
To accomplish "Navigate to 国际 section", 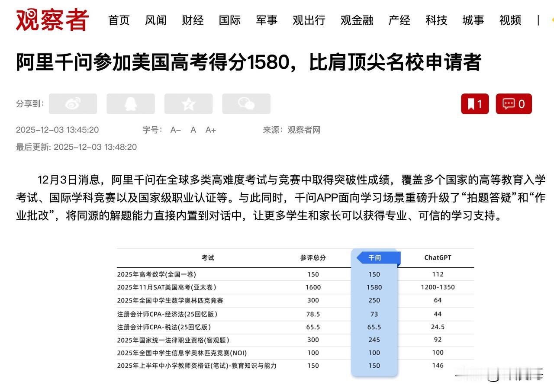I will [x=230, y=20].
